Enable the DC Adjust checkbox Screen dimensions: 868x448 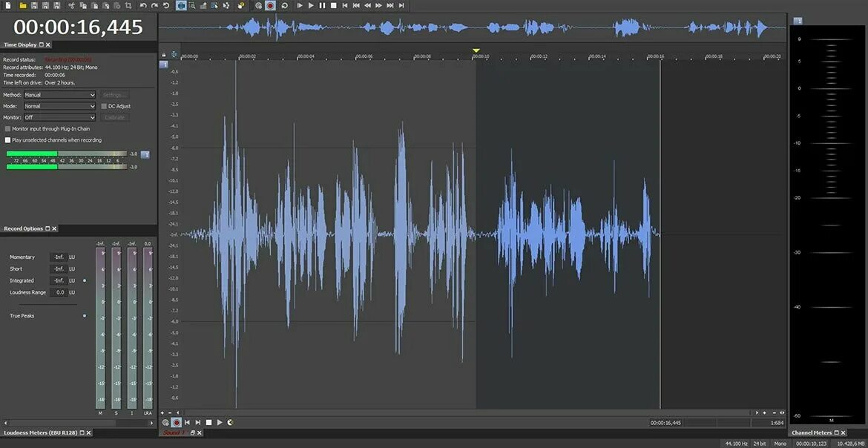coord(103,106)
